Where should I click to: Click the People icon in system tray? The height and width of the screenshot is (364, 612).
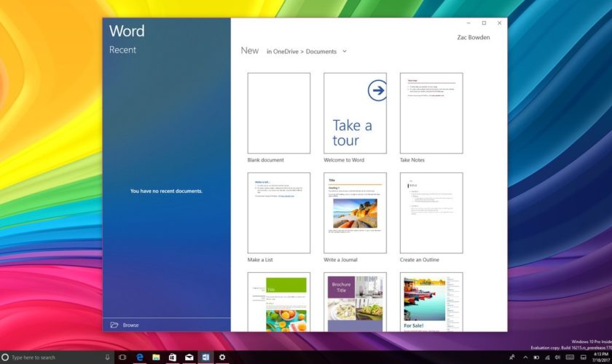[512, 357]
